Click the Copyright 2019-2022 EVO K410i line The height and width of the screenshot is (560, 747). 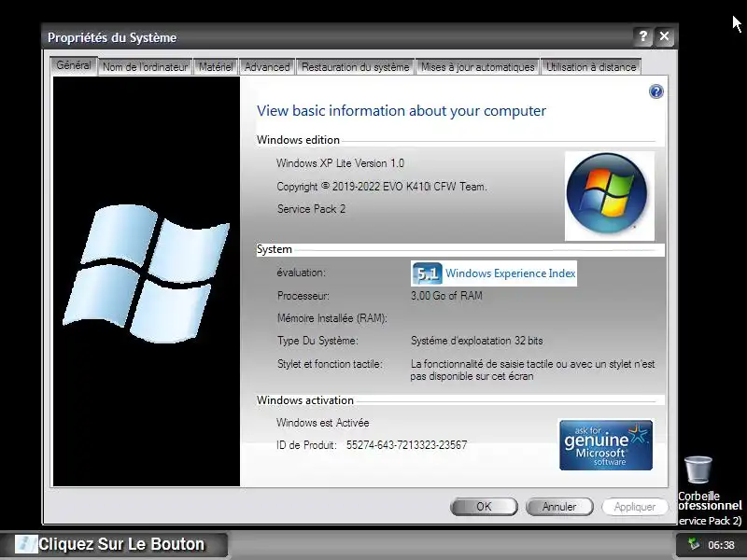382,187
